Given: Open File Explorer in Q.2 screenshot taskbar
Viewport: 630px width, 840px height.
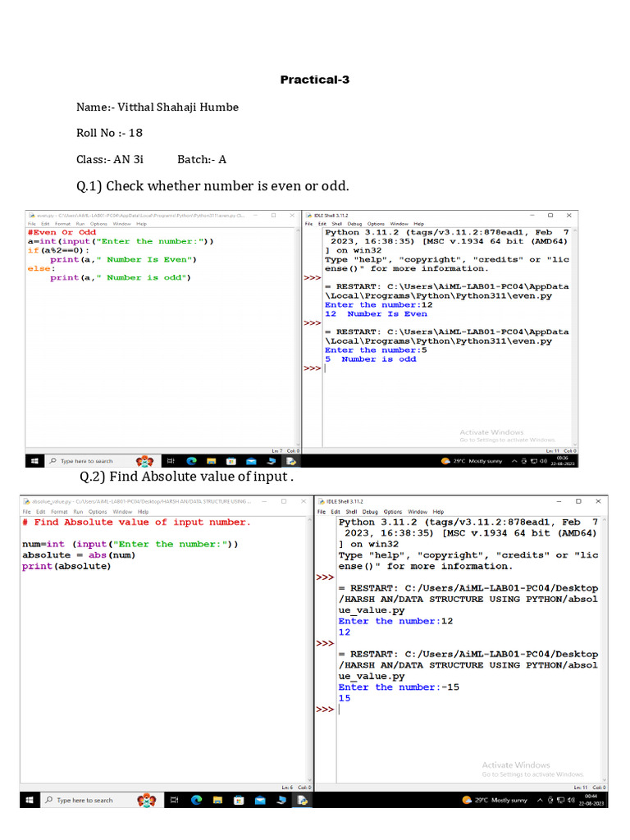Looking at the screenshot, I should coord(217,800).
